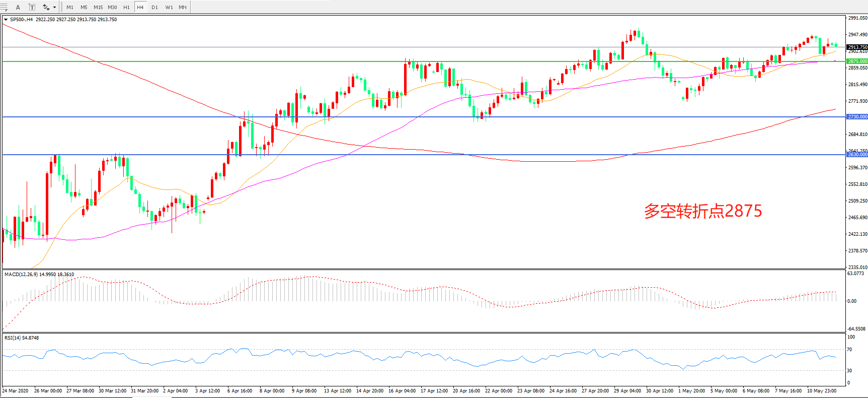Viewport: 868px width, 398px height.
Task: Open the arrows objects dropdown arrow
Action: point(54,7)
